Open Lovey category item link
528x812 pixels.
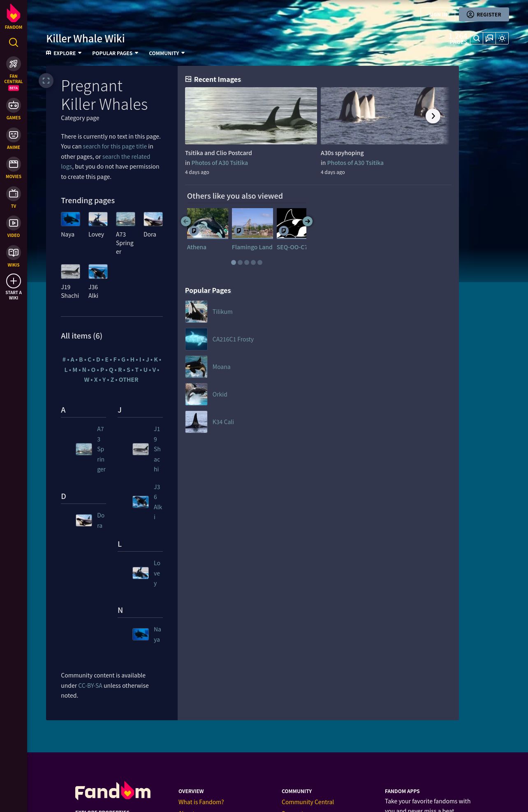pos(157,573)
